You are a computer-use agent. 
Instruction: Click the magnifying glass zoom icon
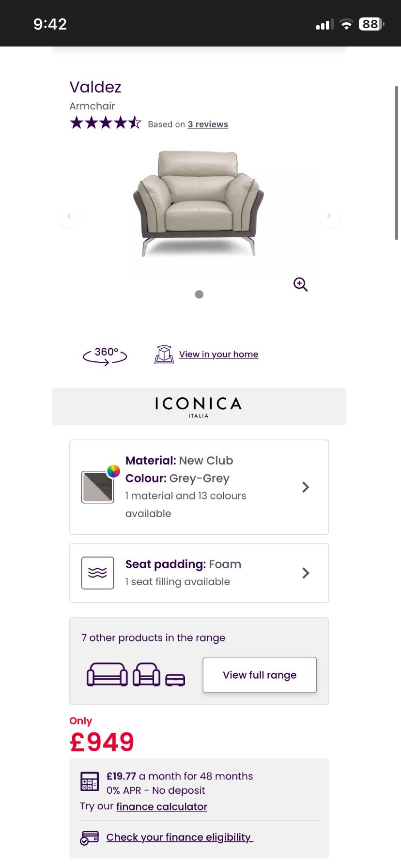click(300, 284)
